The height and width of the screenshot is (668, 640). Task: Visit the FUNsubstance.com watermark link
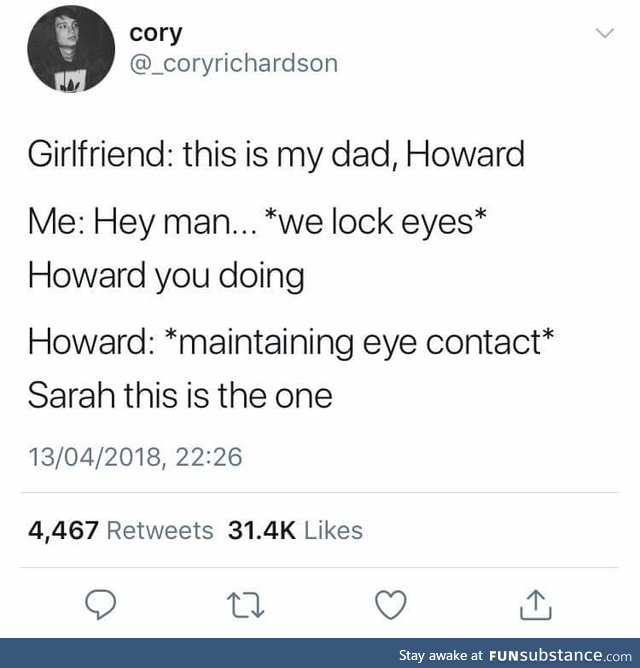click(561, 654)
